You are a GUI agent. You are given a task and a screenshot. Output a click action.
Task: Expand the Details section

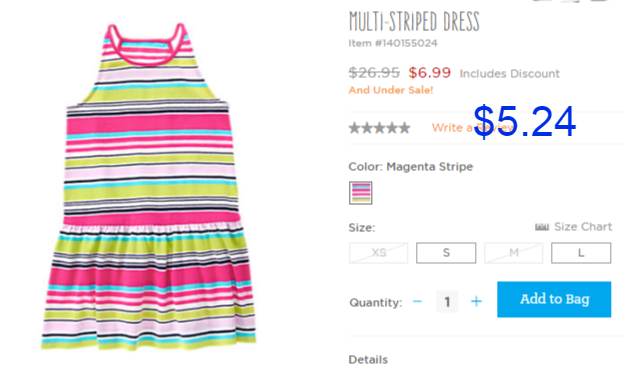pyautogui.click(x=368, y=360)
